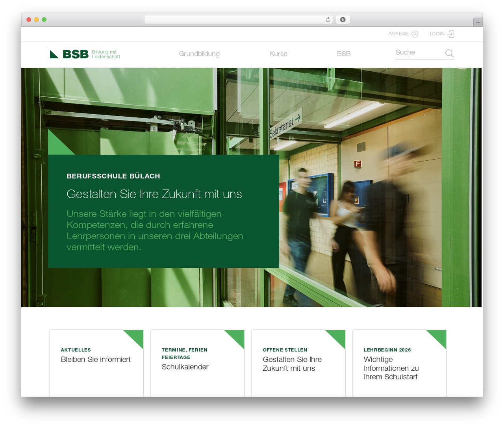Viewport: 504px width, 427px height.
Task: Click the 'Gestalten Sie Ihre Zukunft mit uns' hero headline
Action: coord(154,194)
